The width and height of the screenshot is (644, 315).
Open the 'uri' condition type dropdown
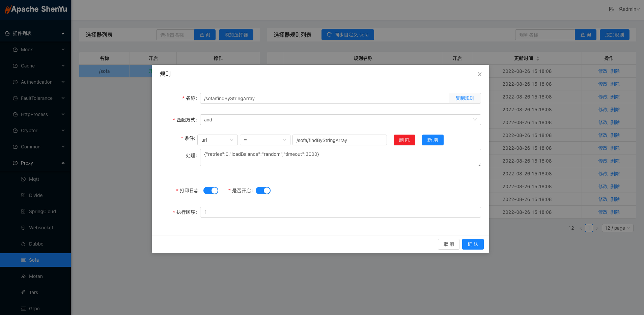coord(217,140)
